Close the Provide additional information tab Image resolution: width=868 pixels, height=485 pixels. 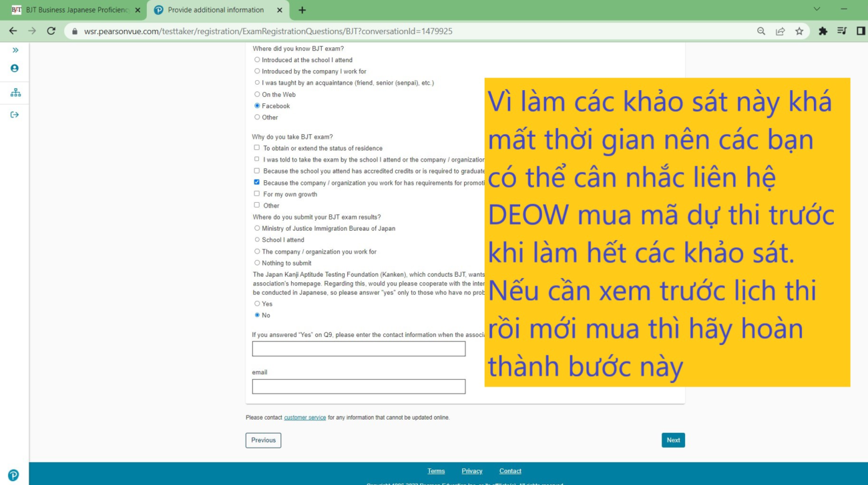point(280,10)
